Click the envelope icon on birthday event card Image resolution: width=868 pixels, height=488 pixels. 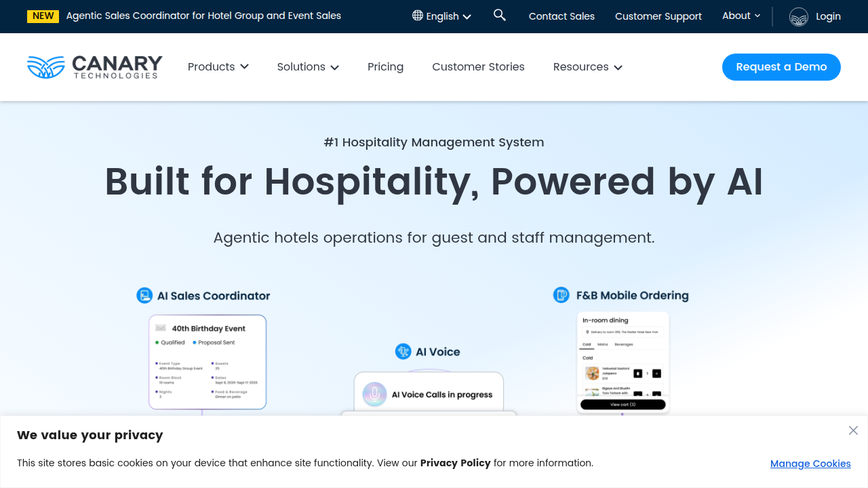point(161,328)
